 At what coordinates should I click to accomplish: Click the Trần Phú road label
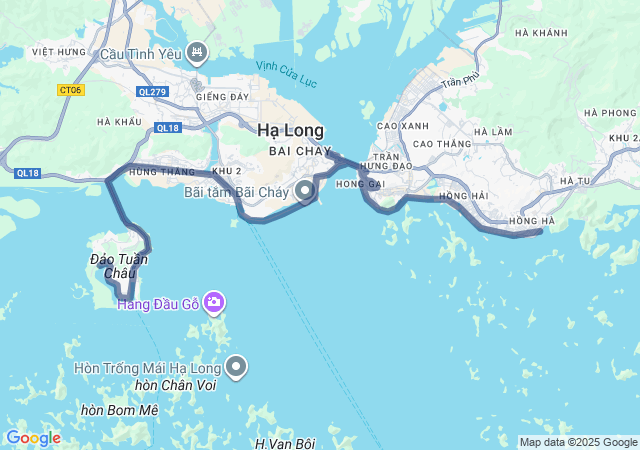pos(460,80)
